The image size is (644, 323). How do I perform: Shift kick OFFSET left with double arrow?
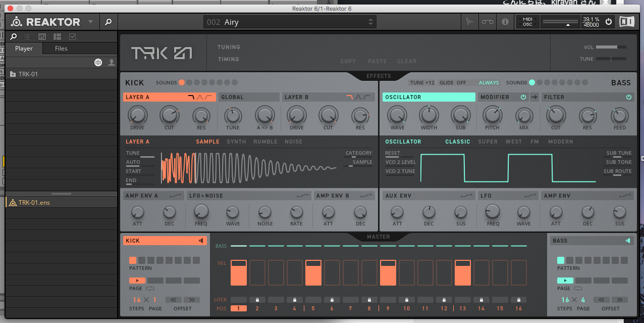174,300
